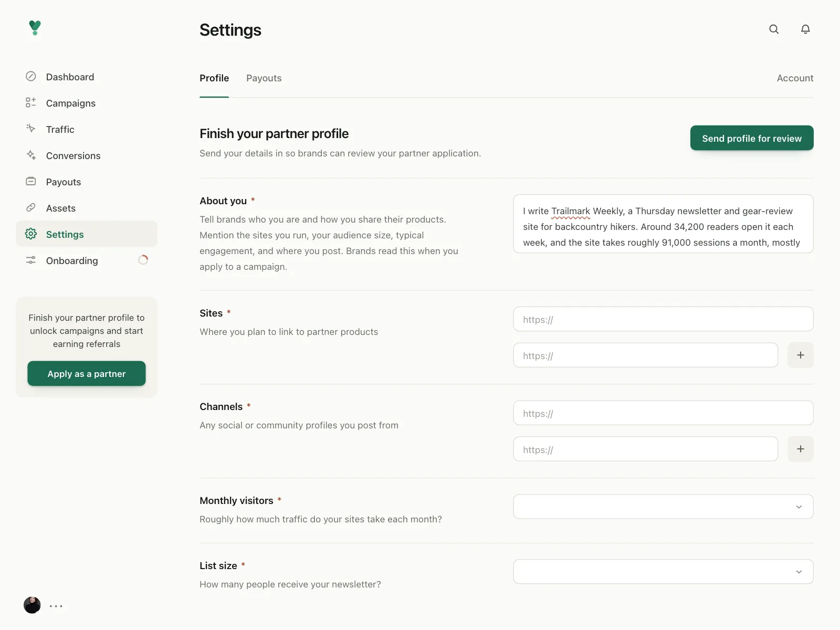Click Apply as a partner button
The width and height of the screenshot is (840, 630).
point(87,374)
